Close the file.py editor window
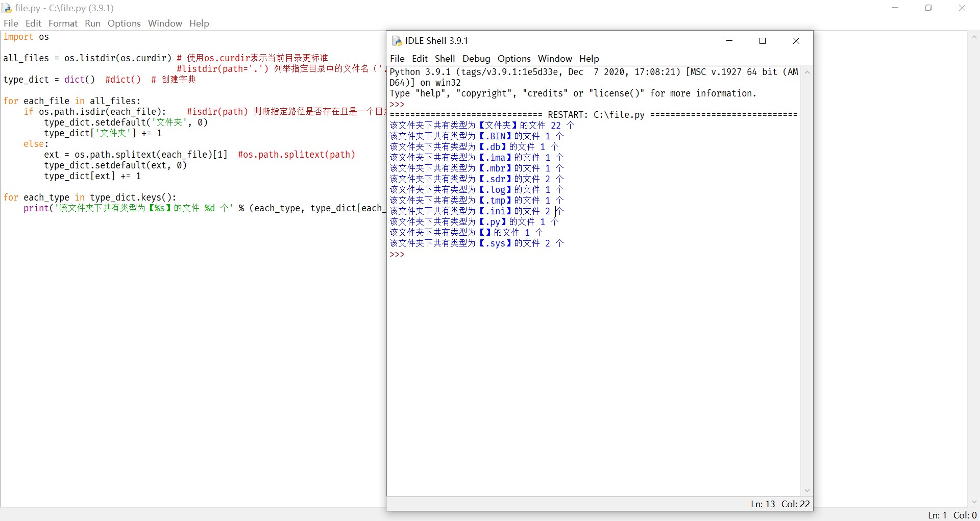Screen dimensions: 980x521 (962, 8)
